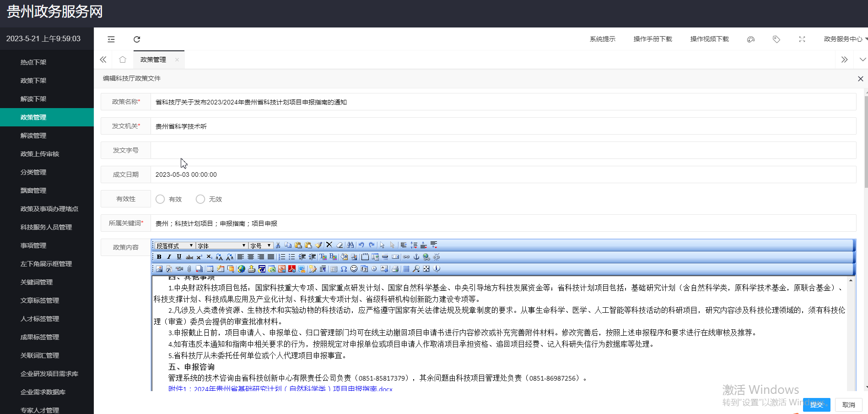The height and width of the screenshot is (414, 868).
Task: Pick the font color tool
Action: [323, 257]
